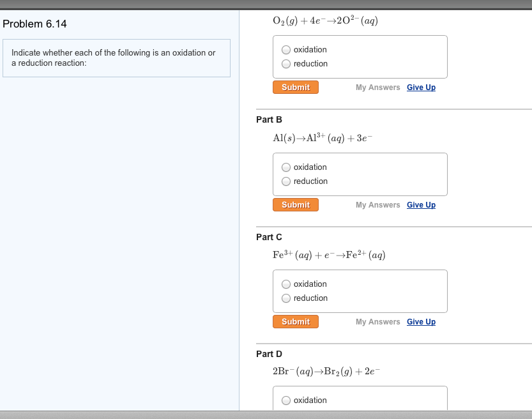
Task: Give Up on Part B
Action: 421,204
